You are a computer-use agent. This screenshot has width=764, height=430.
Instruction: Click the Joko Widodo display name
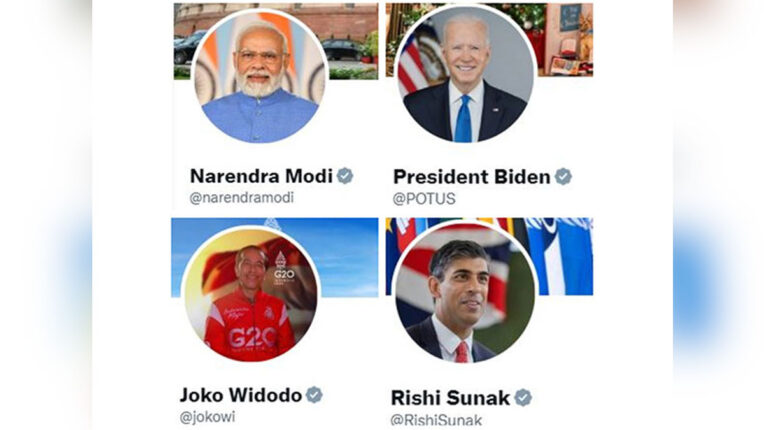click(x=241, y=395)
